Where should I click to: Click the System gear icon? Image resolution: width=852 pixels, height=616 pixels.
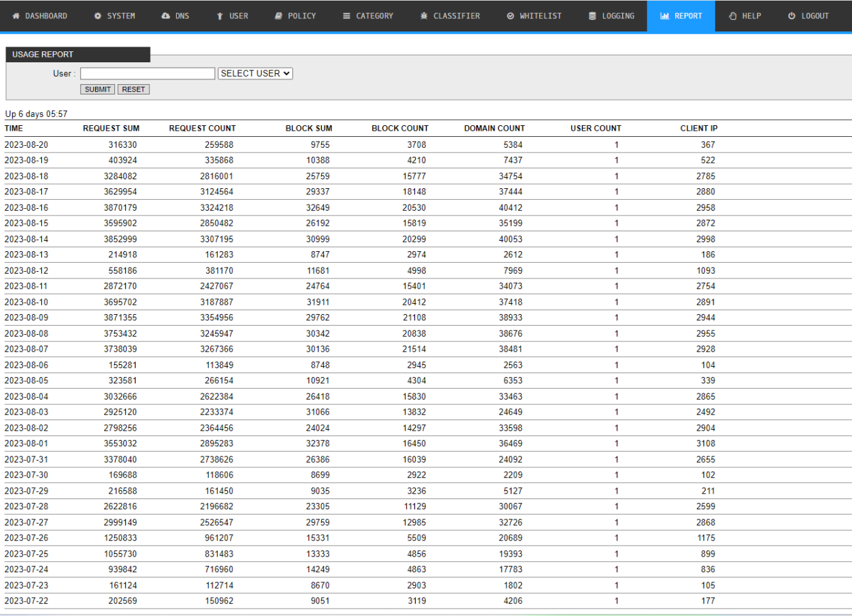pos(98,16)
